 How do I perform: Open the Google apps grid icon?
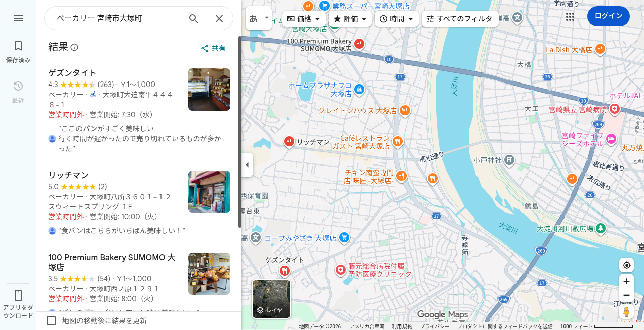tap(570, 17)
